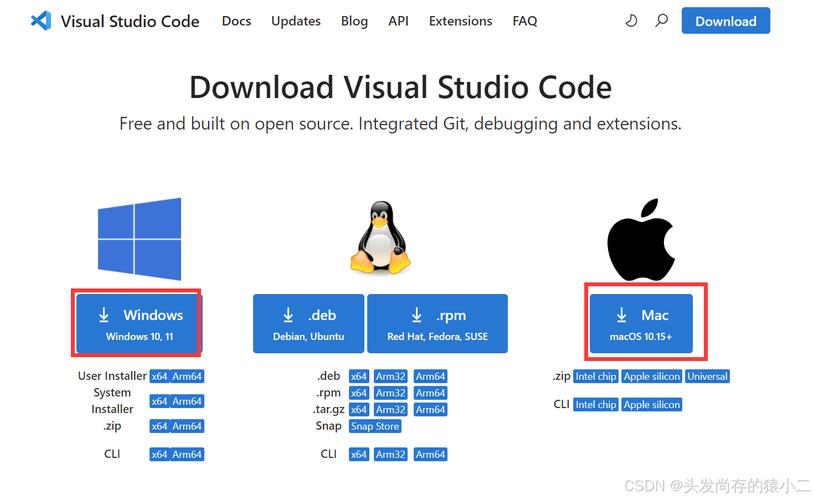
Task: Open the Docs menu item
Action: click(236, 21)
